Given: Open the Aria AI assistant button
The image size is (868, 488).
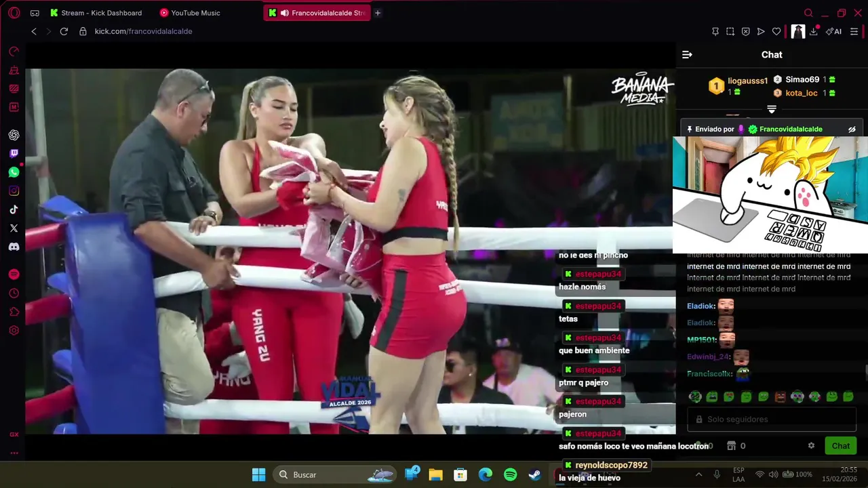Looking at the screenshot, I should [x=835, y=31].
